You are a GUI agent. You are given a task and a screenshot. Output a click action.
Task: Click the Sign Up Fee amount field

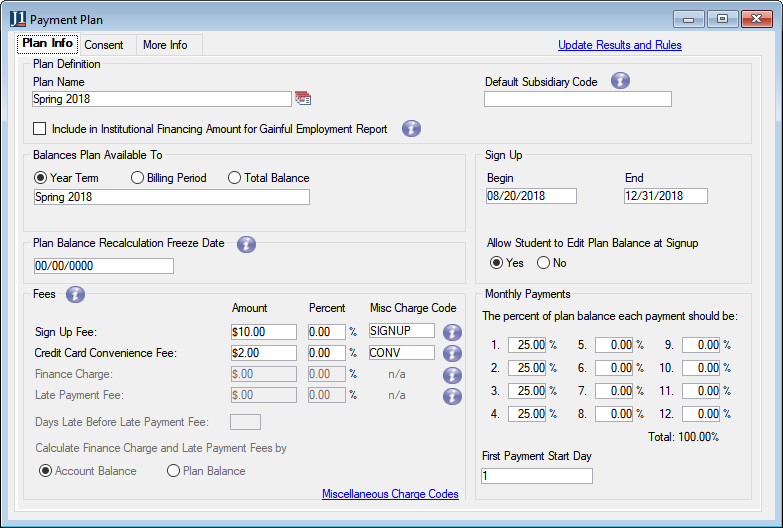click(264, 332)
